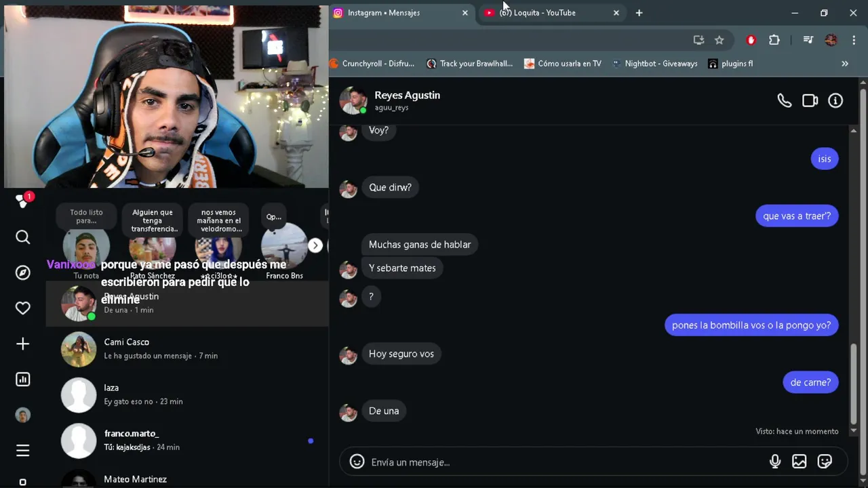Click the 'pones la bombilla vos o la pongo yo?' message
This screenshot has width=868, height=488.
(751, 325)
